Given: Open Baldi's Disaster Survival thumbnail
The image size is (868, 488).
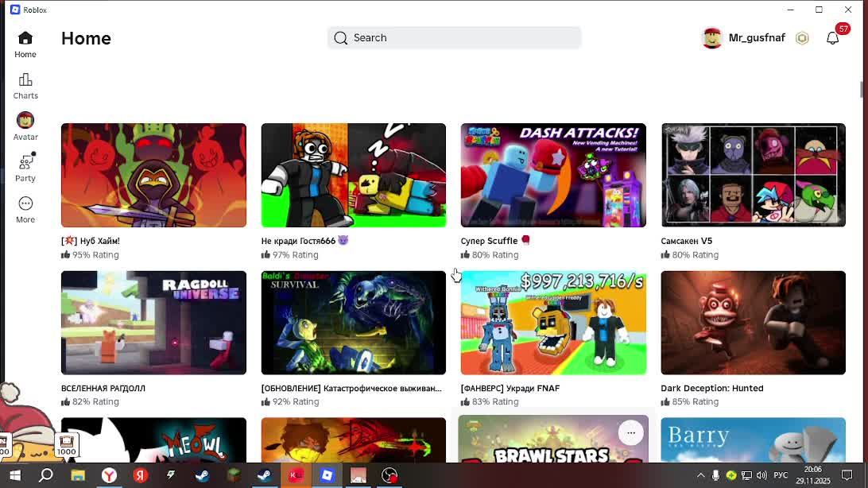Looking at the screenshot, I should coord(353,323).
